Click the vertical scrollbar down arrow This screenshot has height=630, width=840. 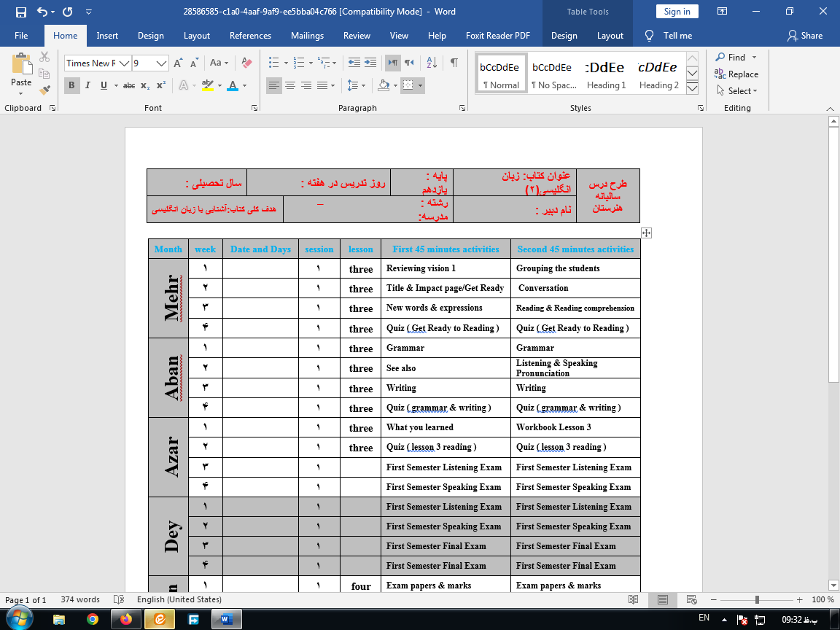point(833,585)
